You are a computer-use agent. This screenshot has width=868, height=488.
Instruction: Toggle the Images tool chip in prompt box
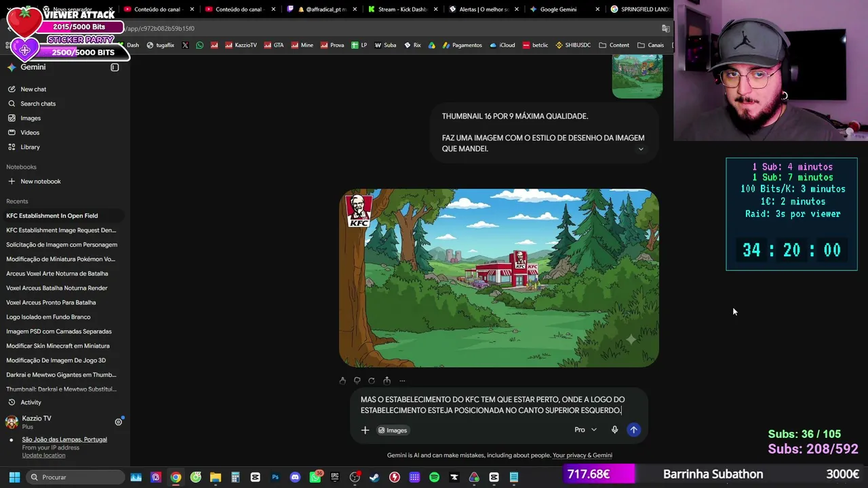[393, 430]
